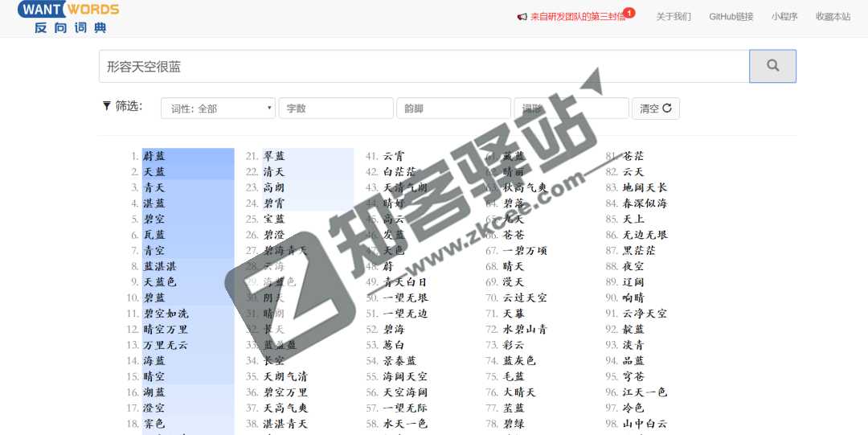
Task: Select the result word 碧空如洗
Action: (x=166, y=314)
